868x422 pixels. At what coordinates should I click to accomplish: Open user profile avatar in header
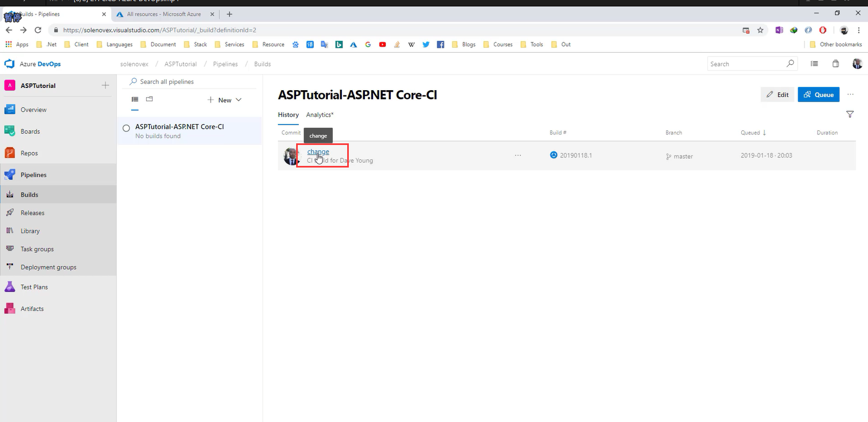point(857,64)
